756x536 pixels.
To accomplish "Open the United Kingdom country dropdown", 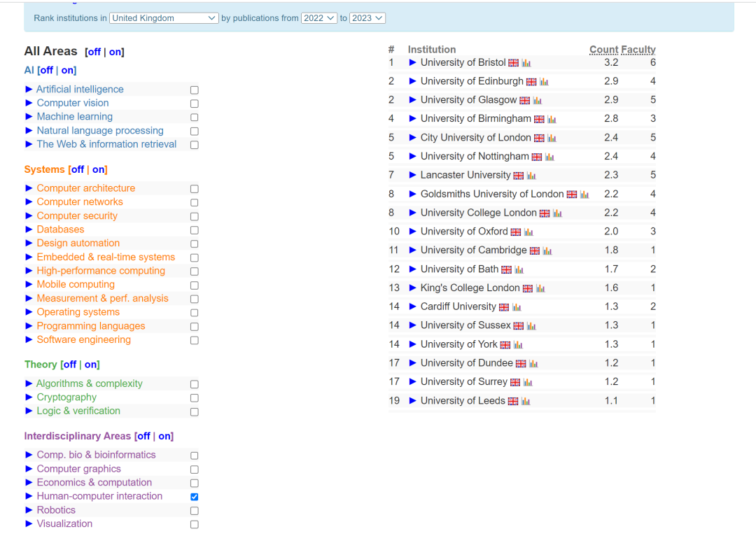I will click(164, 18).
